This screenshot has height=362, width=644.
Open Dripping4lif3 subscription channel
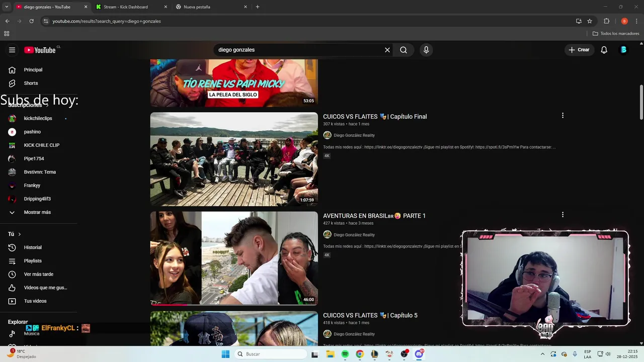tap(37, 199)
